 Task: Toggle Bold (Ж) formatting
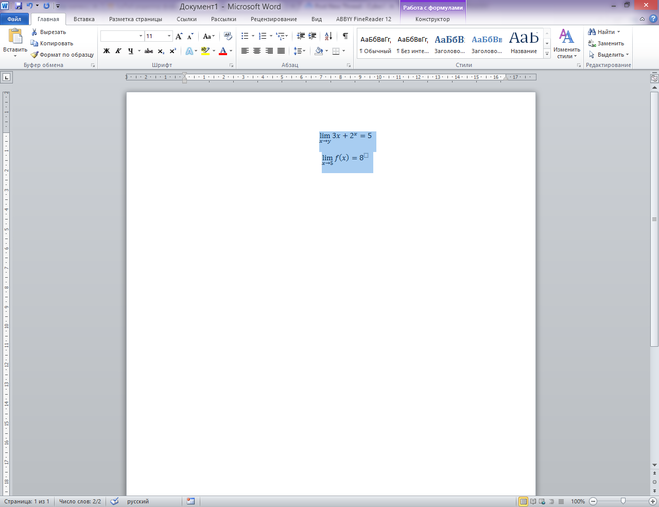[x=107, y=51]
